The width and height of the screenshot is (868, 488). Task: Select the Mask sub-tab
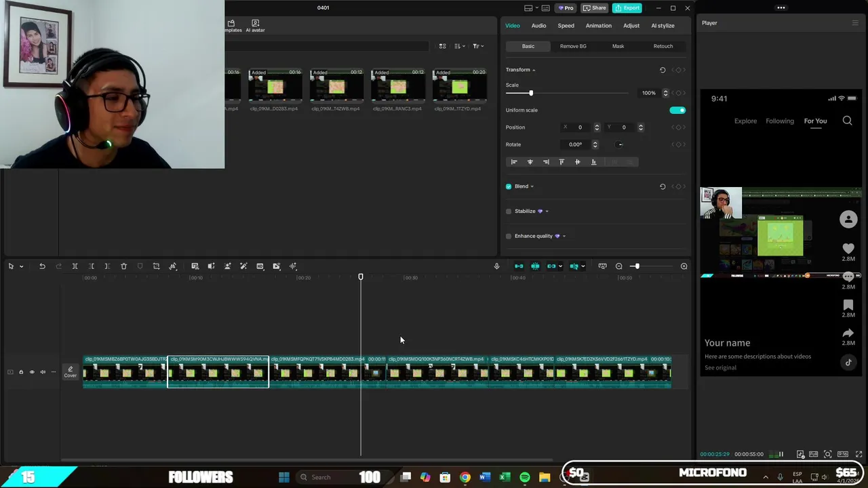pos(618,46)
